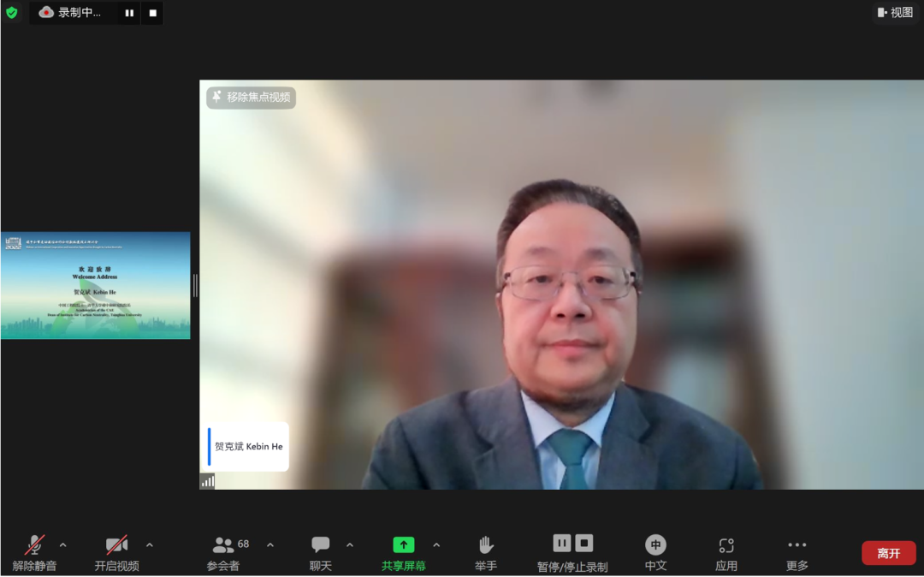Stop recording from top recording indicator
Image resolution: width=924 pixels, height=577 pixels.
pyautogui.click(x=152, y=13)
